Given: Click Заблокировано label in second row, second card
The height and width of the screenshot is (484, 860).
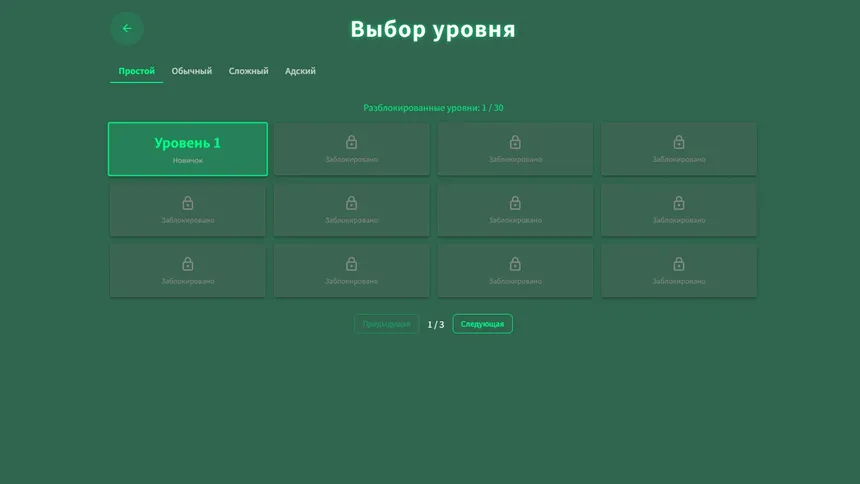Looking at the screenshot, I should point(351,220).
